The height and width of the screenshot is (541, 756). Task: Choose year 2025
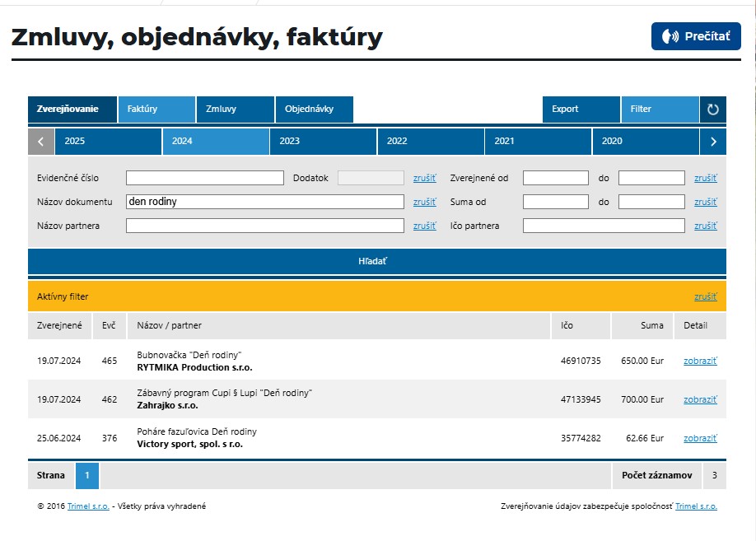(x=108, y=142)
